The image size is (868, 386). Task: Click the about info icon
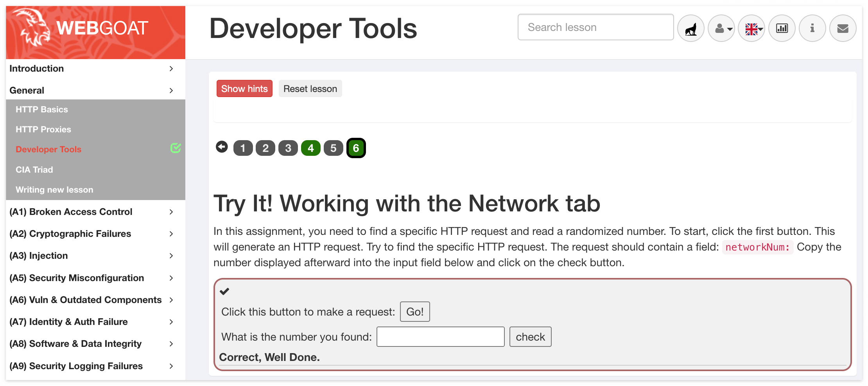pos(812,28)
